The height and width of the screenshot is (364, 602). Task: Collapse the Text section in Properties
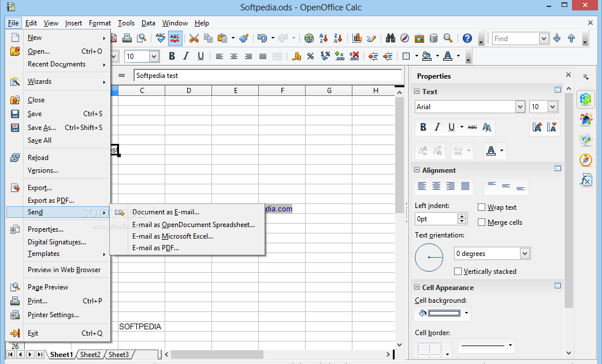[x=417, y=91]
